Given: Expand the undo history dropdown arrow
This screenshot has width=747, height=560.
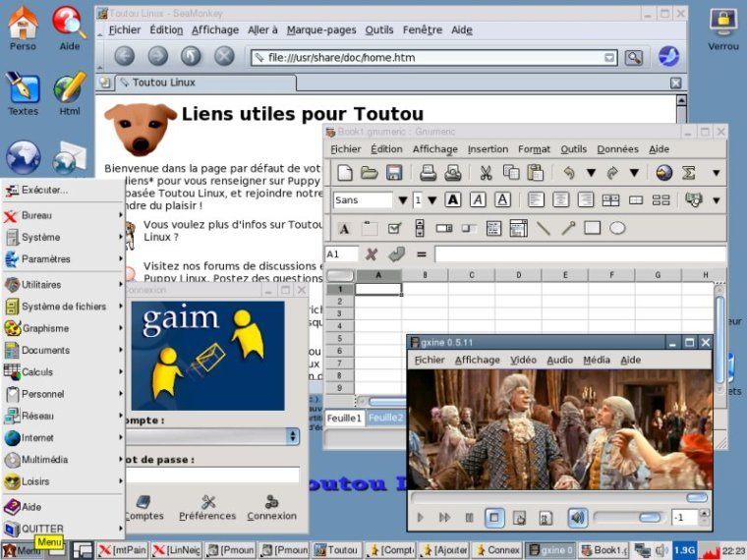Looking at the screenshot, I should 591,173.
